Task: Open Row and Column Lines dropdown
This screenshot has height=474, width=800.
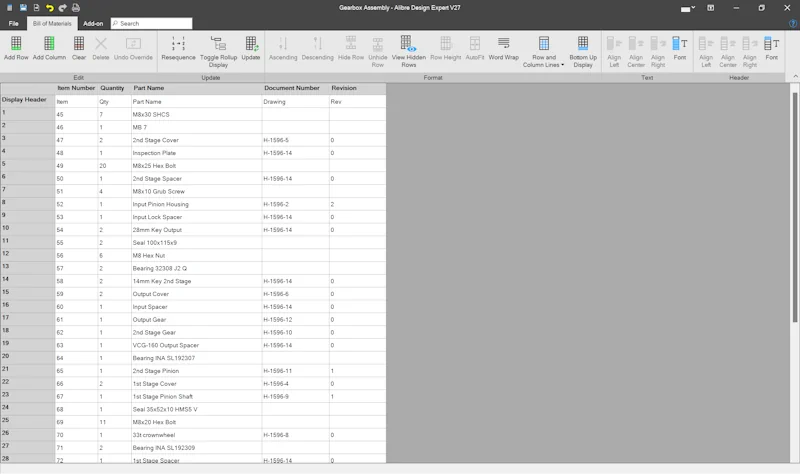Action: coord(543,52)
